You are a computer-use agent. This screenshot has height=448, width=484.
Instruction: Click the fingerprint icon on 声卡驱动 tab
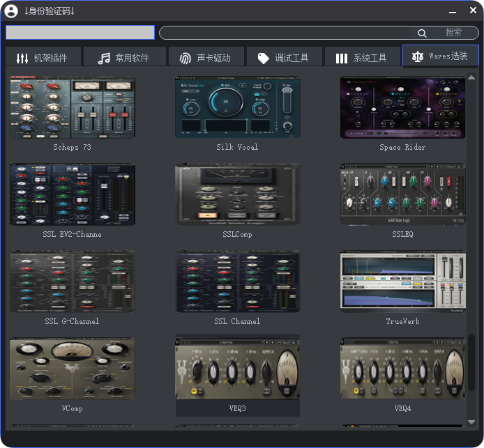click(186, 58)
